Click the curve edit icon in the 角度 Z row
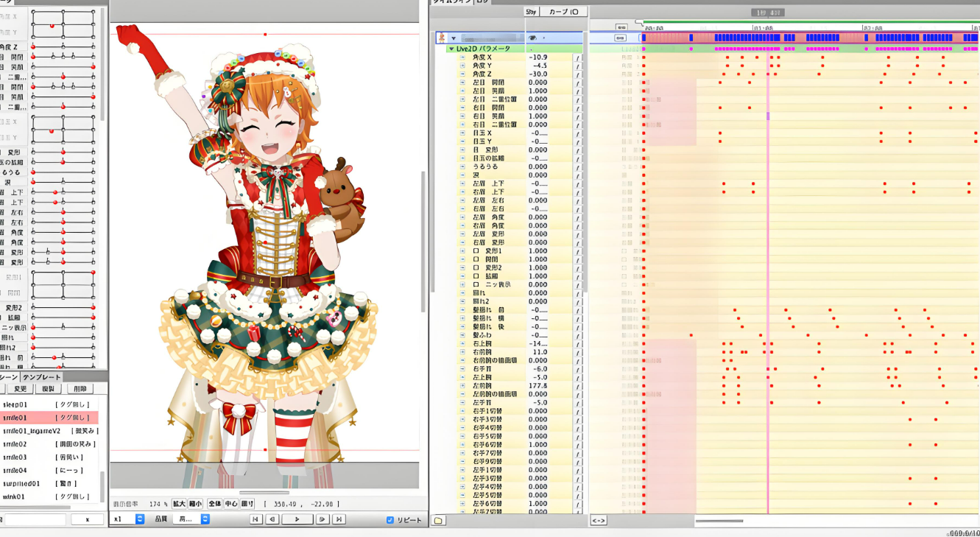The height and width of the screenshot is (537, 980). (x=579, y=74)
